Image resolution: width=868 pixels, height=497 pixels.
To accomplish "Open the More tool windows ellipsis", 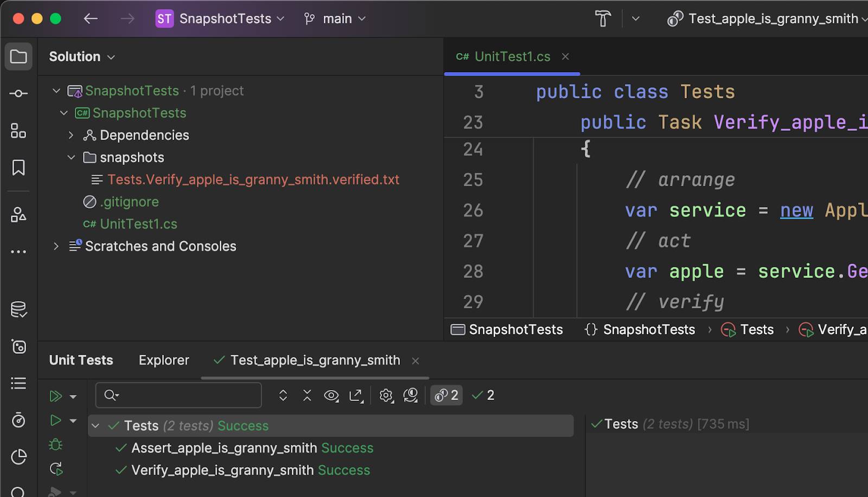I will click(18, 252).
